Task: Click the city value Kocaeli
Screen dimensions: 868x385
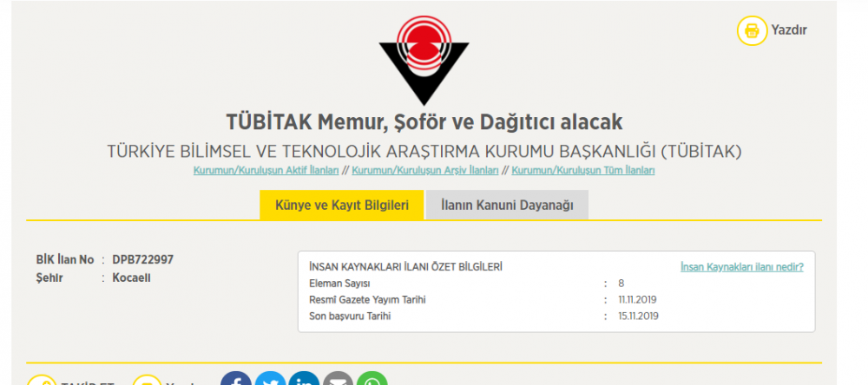Action: (x=131, y=277)
